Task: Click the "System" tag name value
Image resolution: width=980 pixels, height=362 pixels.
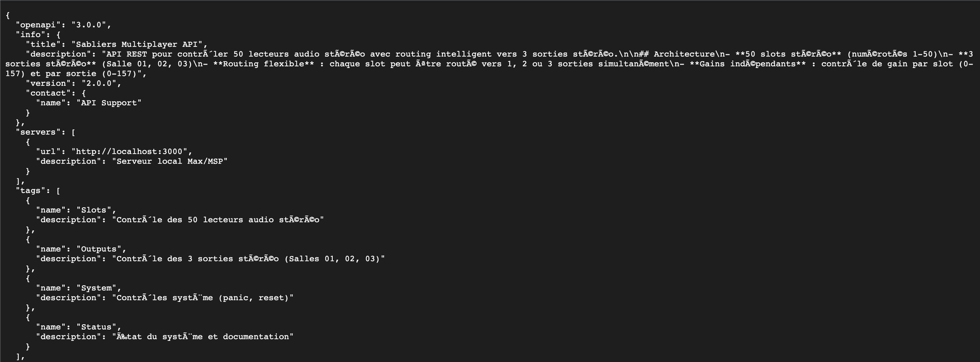Action: (98, 288)
